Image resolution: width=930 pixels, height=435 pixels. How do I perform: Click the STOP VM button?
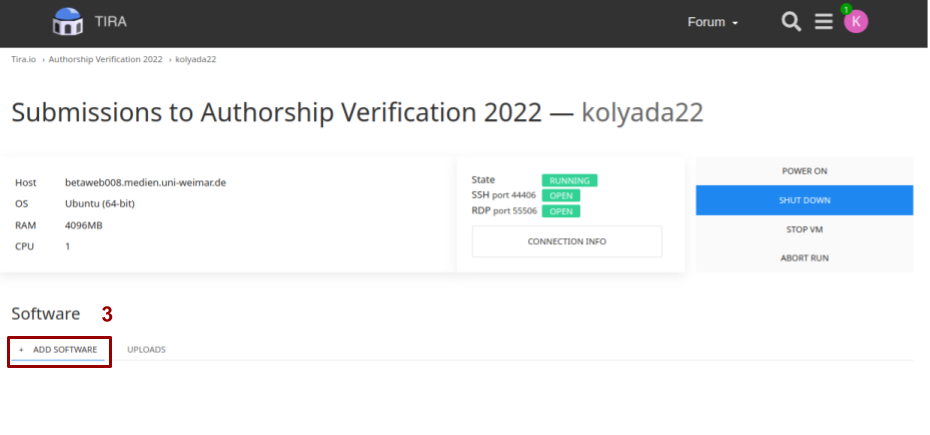coord(804,229)
